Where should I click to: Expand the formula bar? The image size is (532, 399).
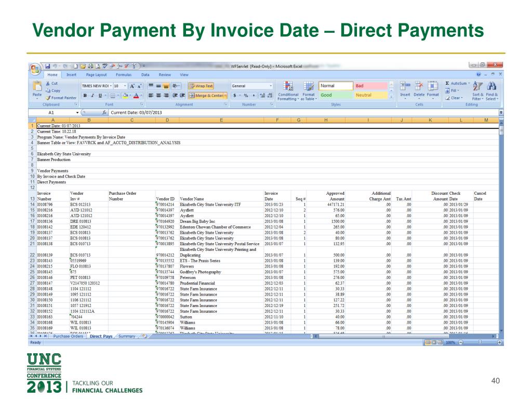click(501, 113)
